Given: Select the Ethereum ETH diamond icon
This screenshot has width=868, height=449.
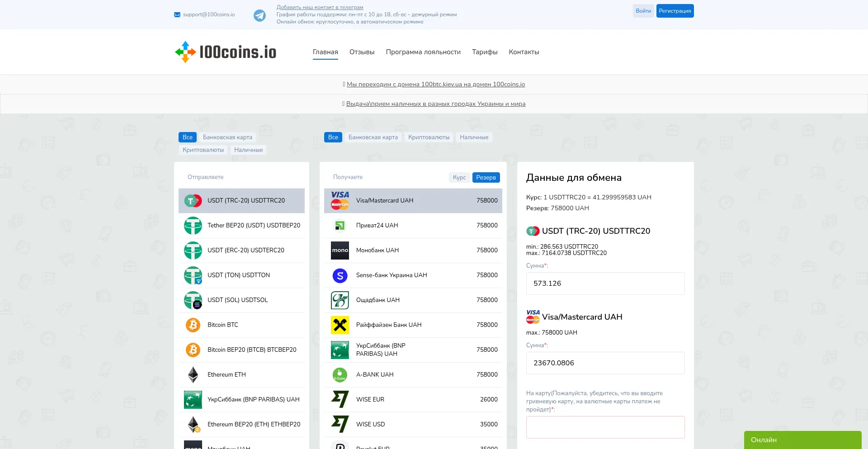Looking at the screenshot, I should 193,375.
